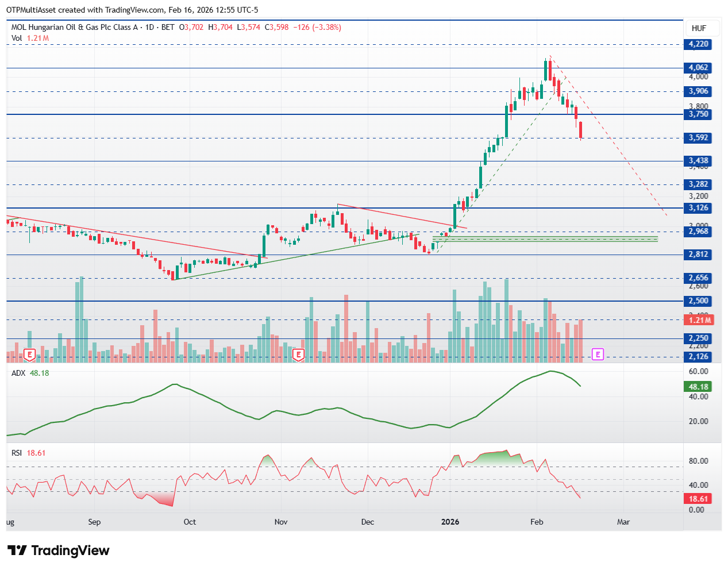The image size is (728, 570).
Task: Select the 4,062 price level label
Action: pos(699,68)
